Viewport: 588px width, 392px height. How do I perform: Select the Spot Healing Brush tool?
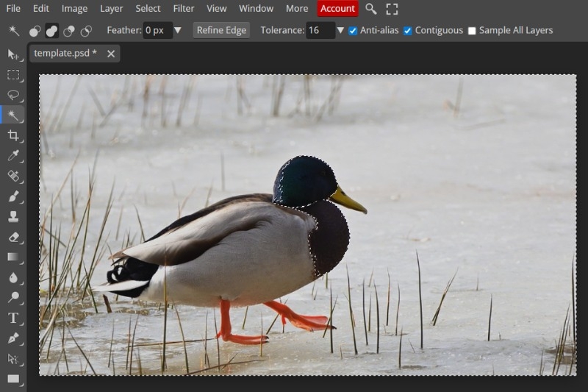coord(13,176)
